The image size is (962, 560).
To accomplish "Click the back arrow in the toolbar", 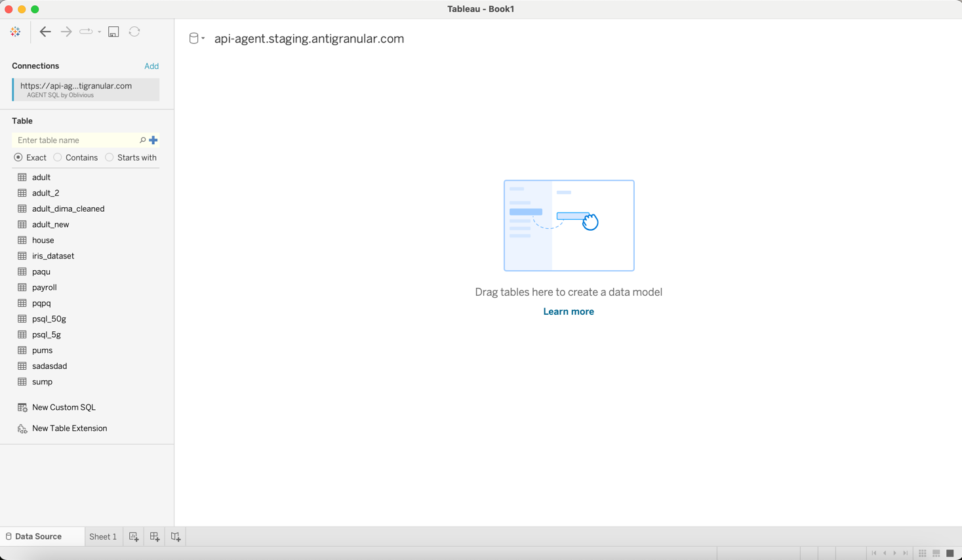I will [45, 31].
